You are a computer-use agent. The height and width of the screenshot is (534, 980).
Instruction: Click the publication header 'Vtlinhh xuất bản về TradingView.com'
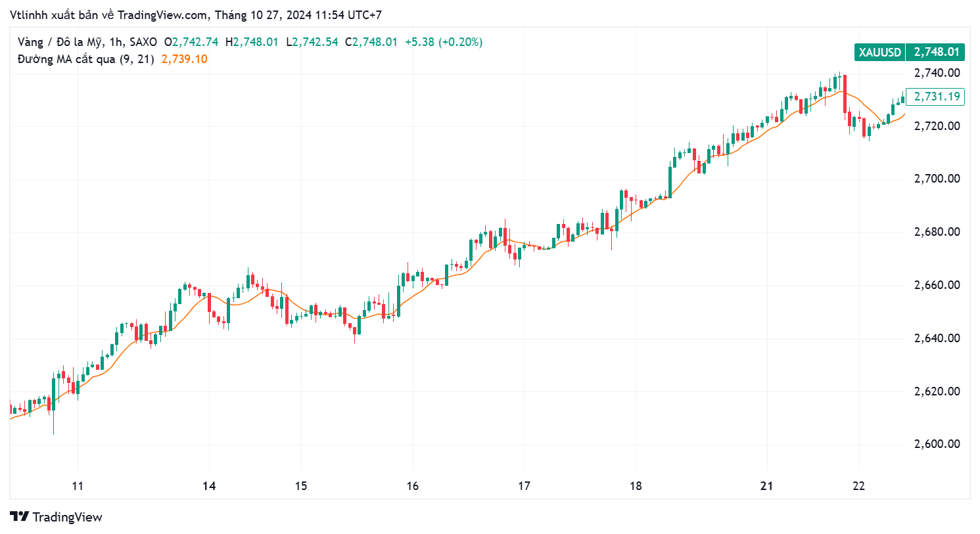point(109,15)
